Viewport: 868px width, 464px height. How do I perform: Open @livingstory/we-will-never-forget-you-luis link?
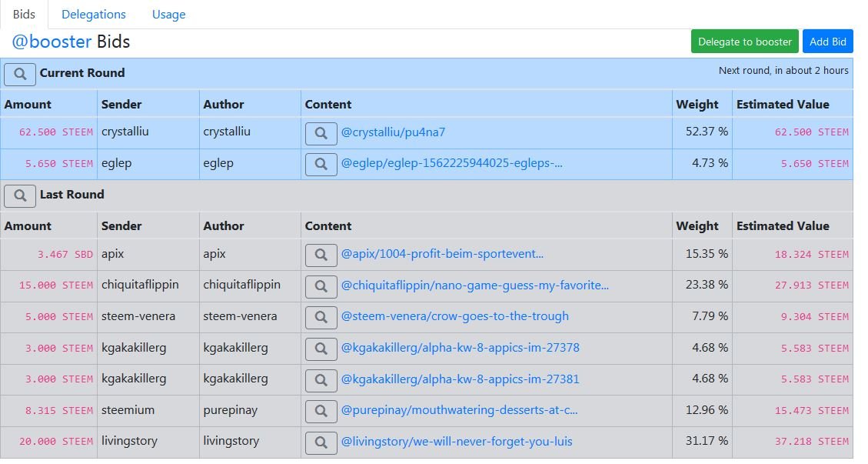click(457, 442)
